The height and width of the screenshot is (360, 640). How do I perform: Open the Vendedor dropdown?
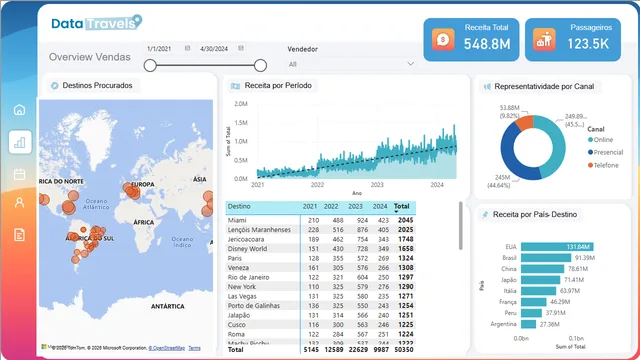(x=351, y=64)
